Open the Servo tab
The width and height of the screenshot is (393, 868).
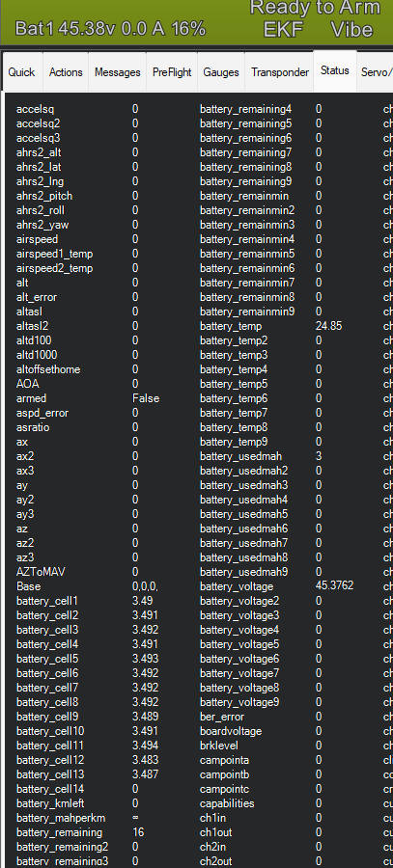[377, 72]
